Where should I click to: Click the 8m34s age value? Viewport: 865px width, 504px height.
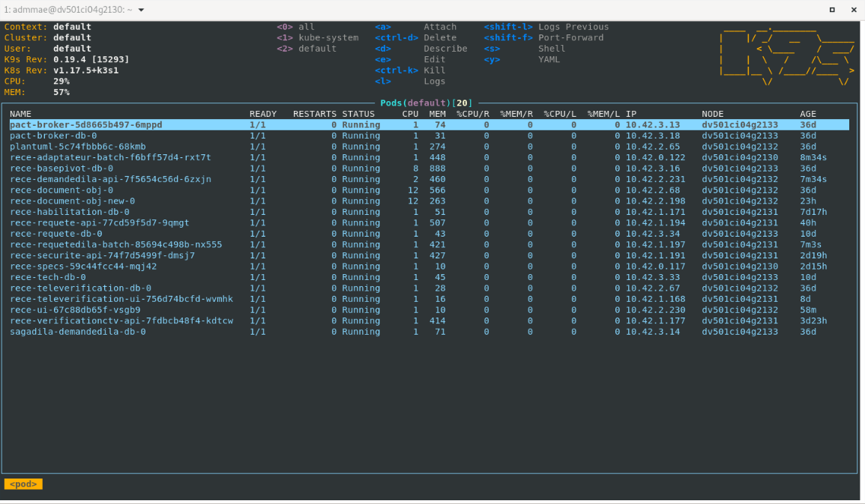814,158
